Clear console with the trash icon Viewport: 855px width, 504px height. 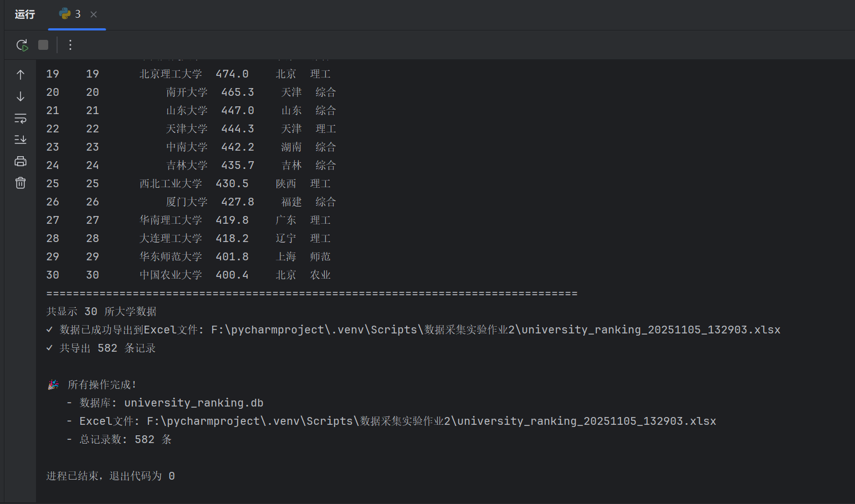[21, 183]
